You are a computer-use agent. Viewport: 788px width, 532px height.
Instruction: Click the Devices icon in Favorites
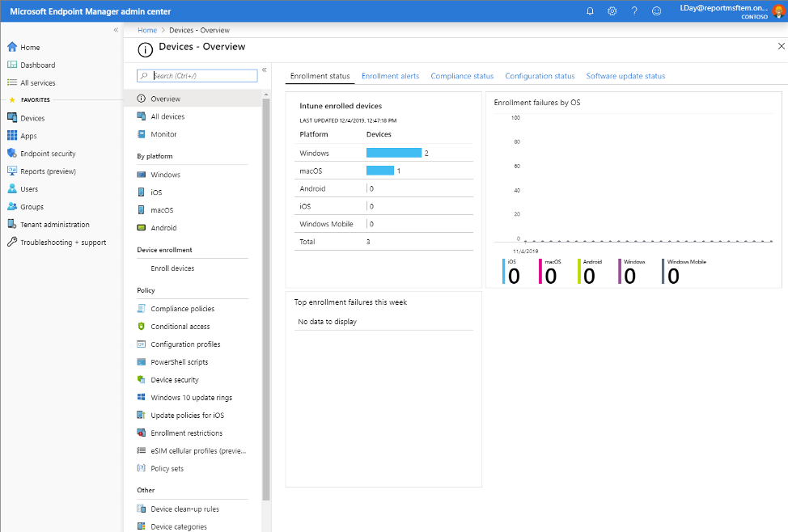coord(12,117)
